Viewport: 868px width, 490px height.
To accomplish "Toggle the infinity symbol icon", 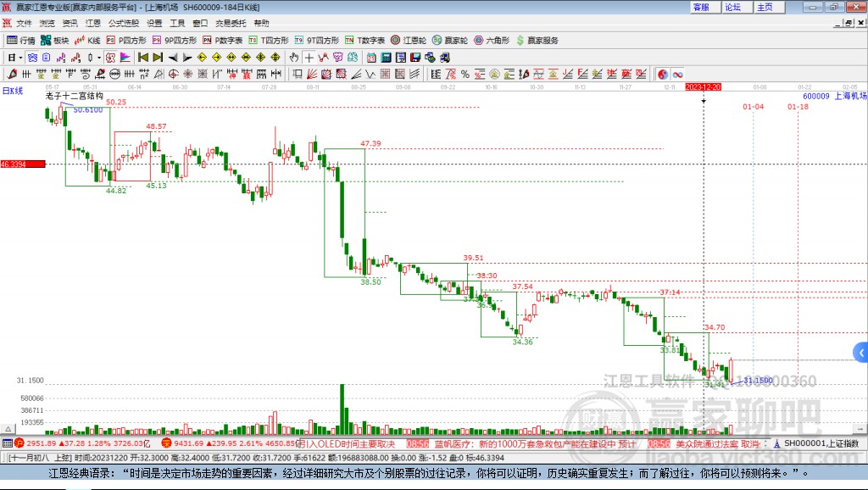I will (677, 75).
